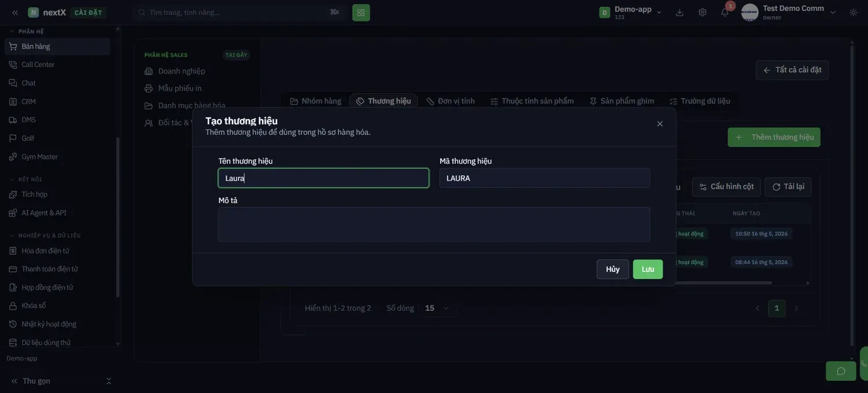This screenshot has width=868, height=393.
Task: Open Gym Master module
Action: pos(57,157)
